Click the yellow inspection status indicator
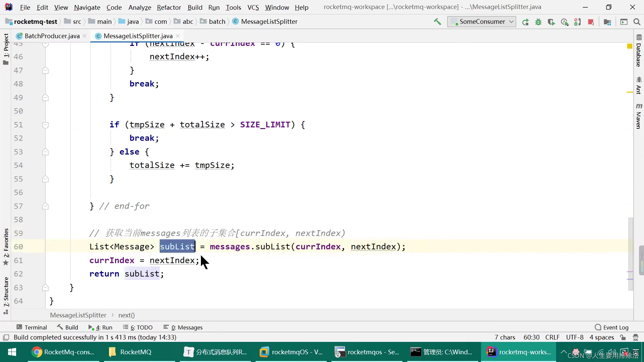Screen dimensions: 644x362 pos(630,46)
